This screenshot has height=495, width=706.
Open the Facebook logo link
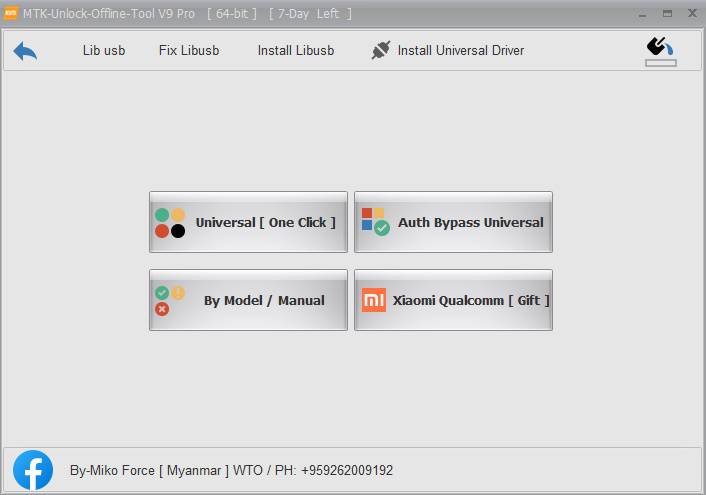tap(33, 470)
